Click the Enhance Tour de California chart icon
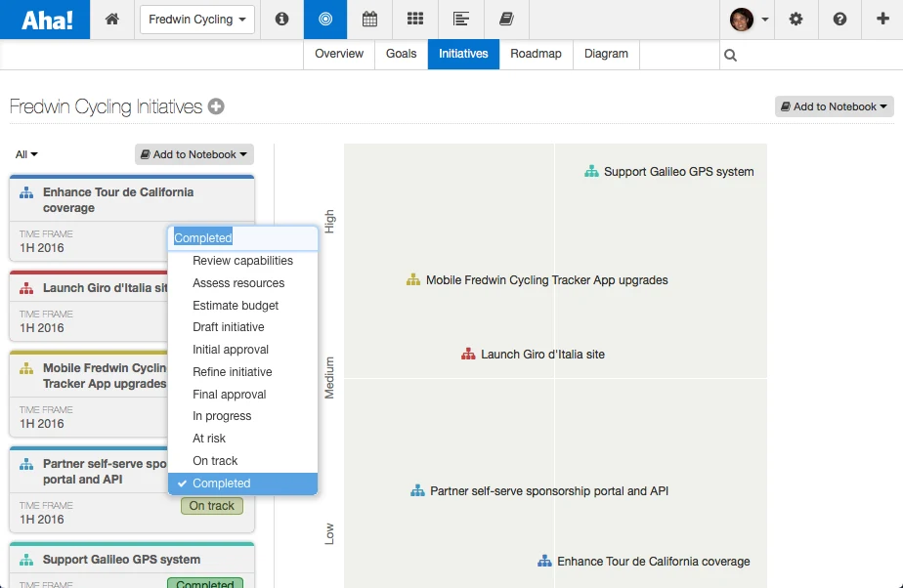 pyautogui.click(x=544, y=561)
